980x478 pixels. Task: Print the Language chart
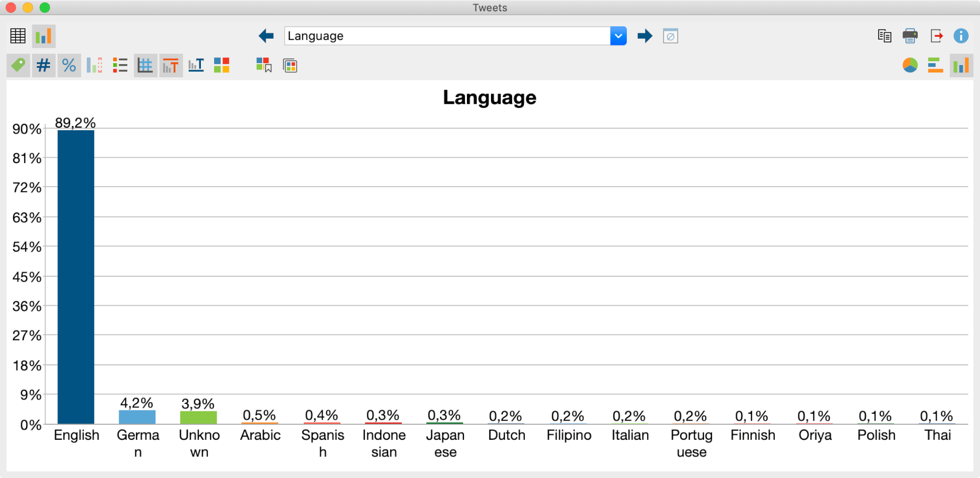(910, 36)
